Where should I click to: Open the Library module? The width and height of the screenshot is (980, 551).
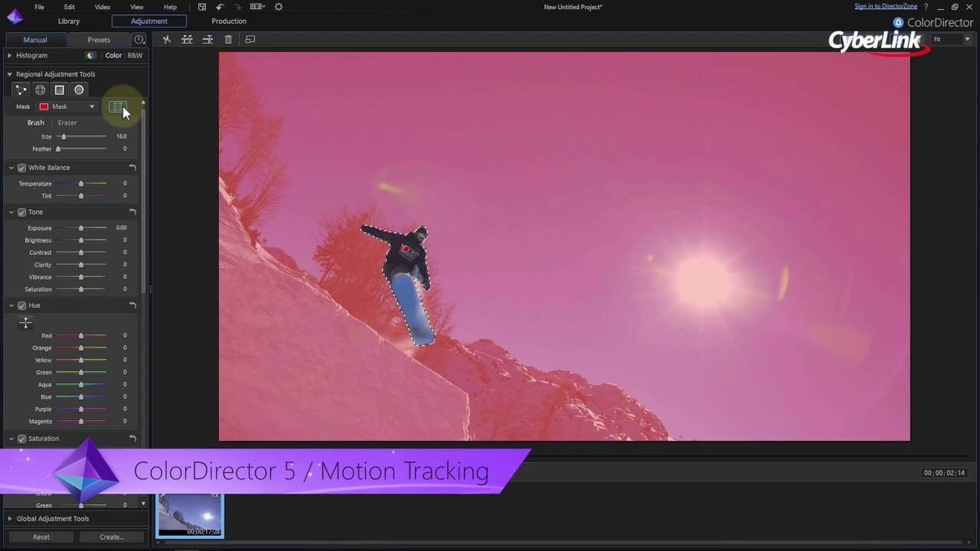pos(69,21)
